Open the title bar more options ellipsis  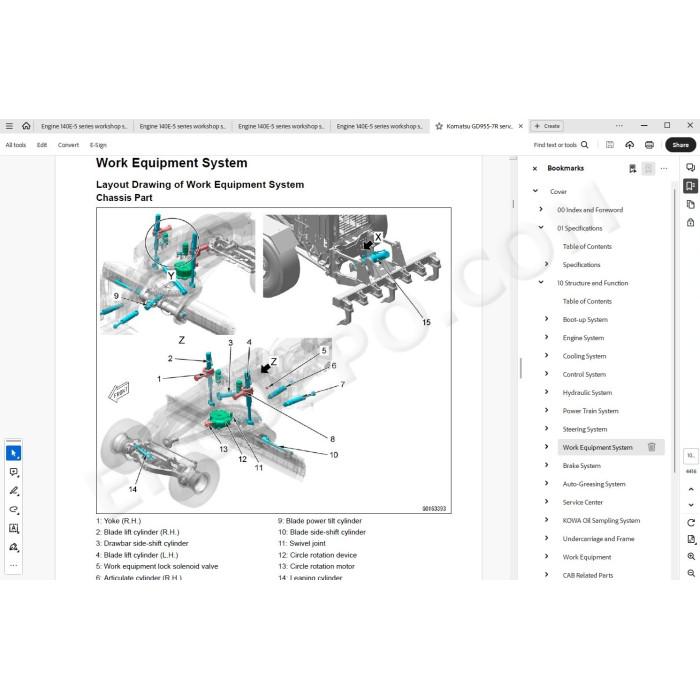619,126
